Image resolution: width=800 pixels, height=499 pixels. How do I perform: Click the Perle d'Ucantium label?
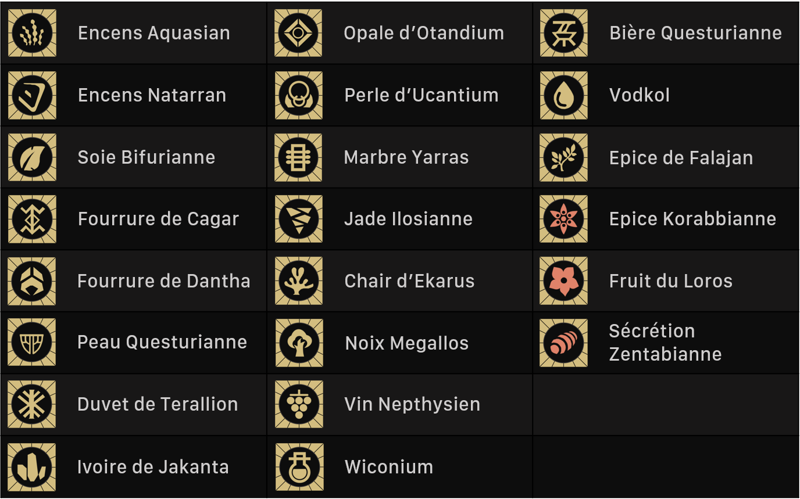click(421, 95)
